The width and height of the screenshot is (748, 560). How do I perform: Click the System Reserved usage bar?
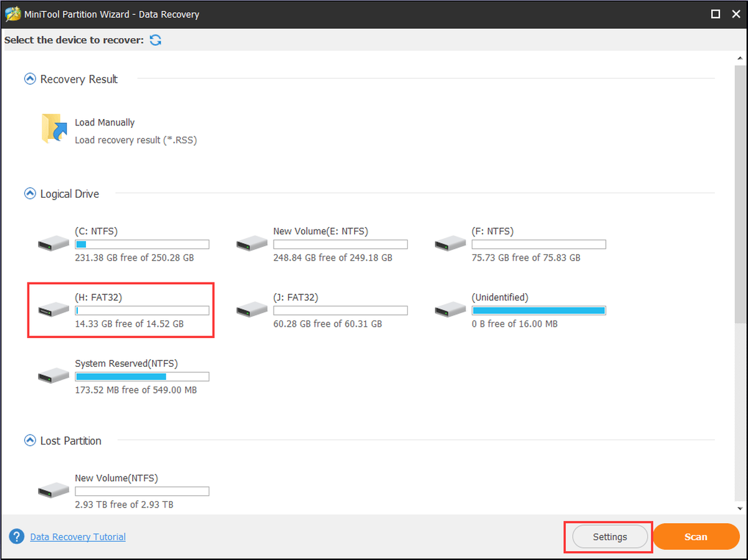pos(142,377)
